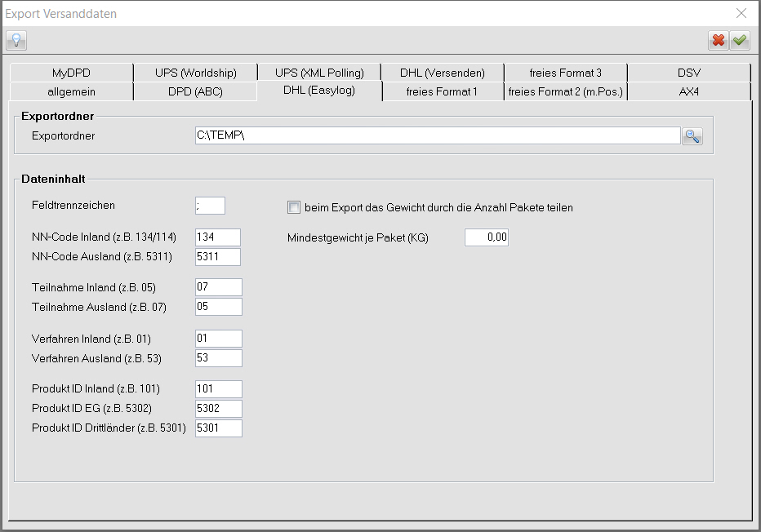
Task: Browse for export folder with magnifier icon
Action: pos(692,136)
